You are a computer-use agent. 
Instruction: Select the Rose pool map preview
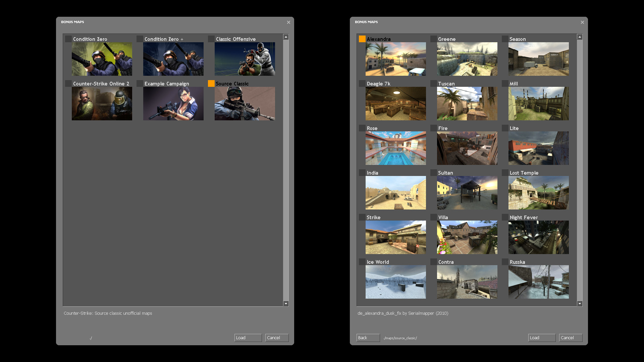(x=396, y=148)
